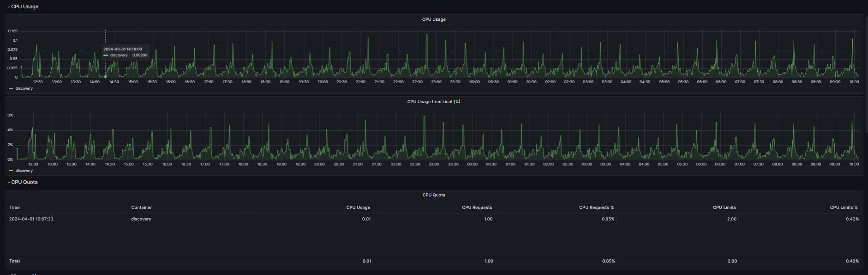Toggle discovery series in CPU Usage from Limit legend
Viewport: 868px width, 275px height.
click(x=24, y=171)
